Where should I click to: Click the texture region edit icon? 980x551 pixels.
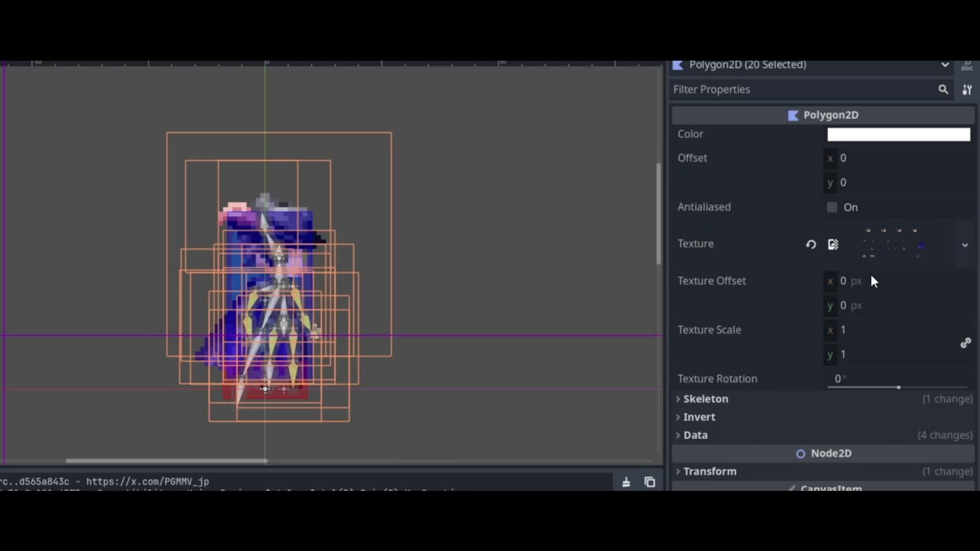(833, 244)
